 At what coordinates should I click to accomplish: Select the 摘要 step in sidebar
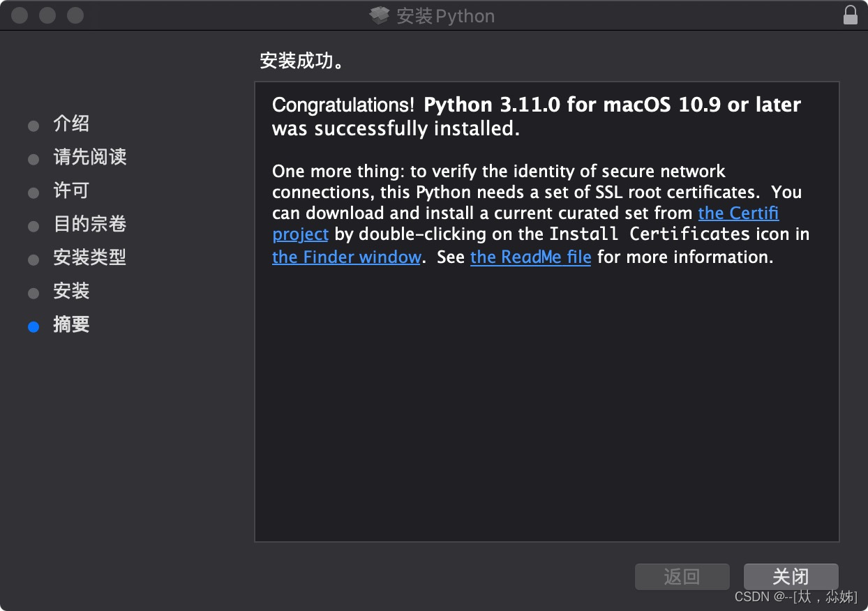click(x=71, y=325)
